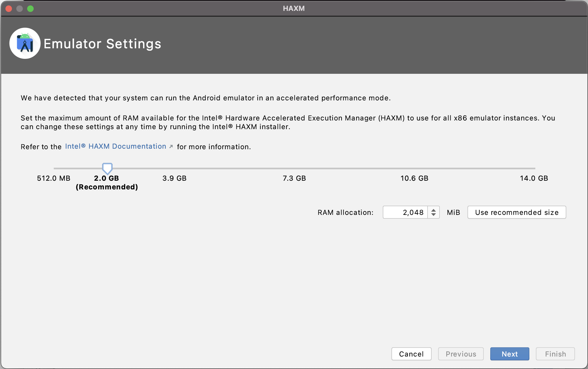Click the slider start at 512.0 MB
Image resolution: width=588 pixels, height=369 pixels.
point(54,168)
